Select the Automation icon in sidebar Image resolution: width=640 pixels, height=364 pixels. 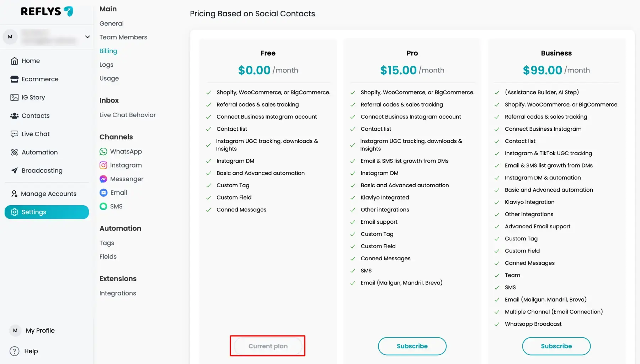(14, 152)
